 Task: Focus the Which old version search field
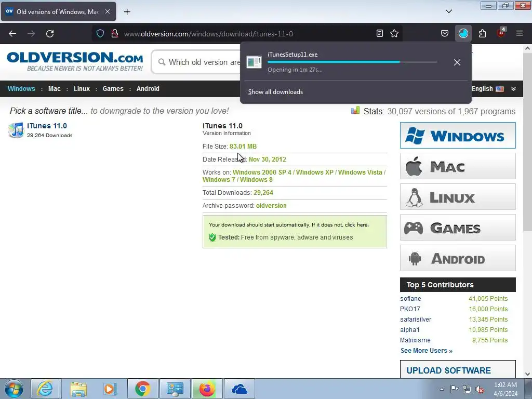tap(197, 62)
